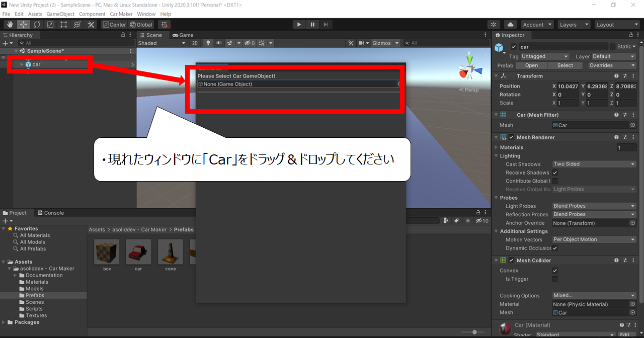Image resolution: width=644 pixels, height=338 pixels.
Task: Select the Rect tool
Action: [64, 25]
